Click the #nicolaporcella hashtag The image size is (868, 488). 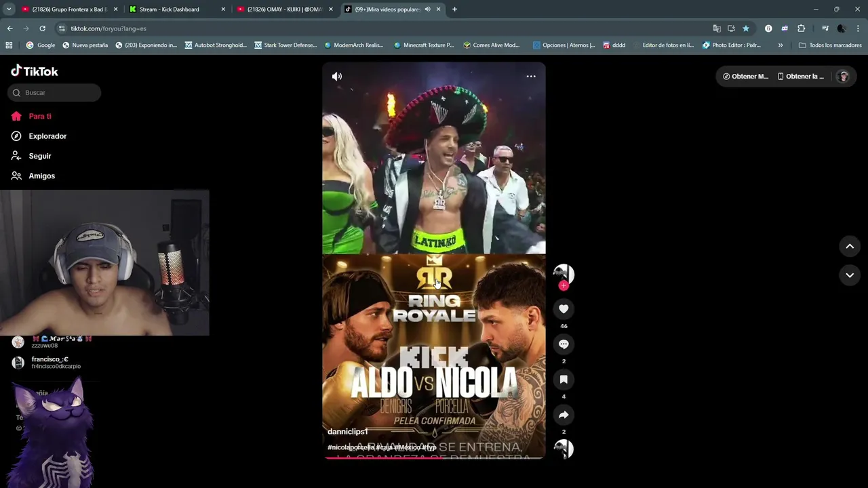[x=351, y=447]
